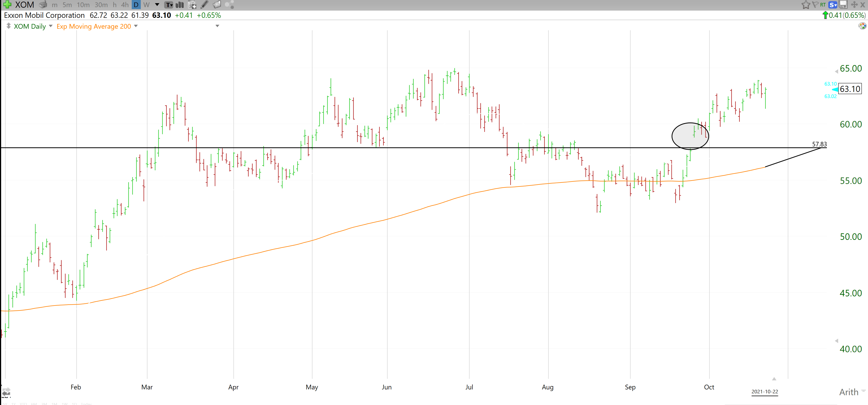Switch to the W weekly timeframe
868x405 pixels.
[x=146, y=5]
